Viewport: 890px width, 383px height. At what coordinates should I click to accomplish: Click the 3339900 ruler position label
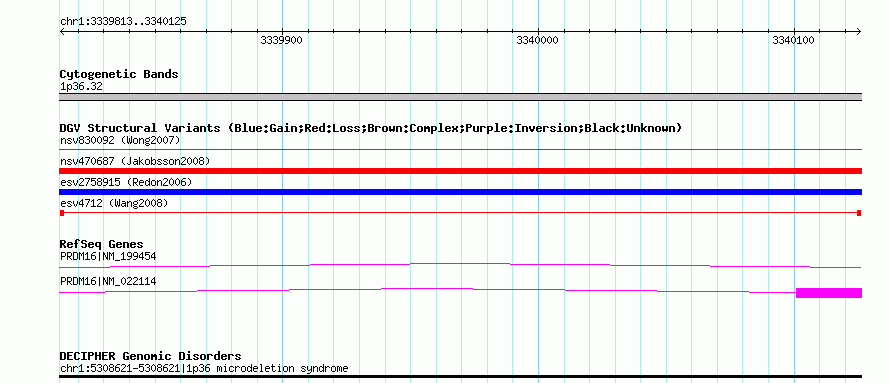(x=281, y=40)
